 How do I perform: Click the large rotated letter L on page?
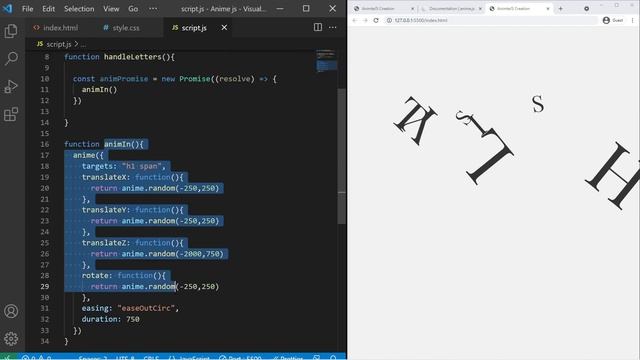click(489, 157)
